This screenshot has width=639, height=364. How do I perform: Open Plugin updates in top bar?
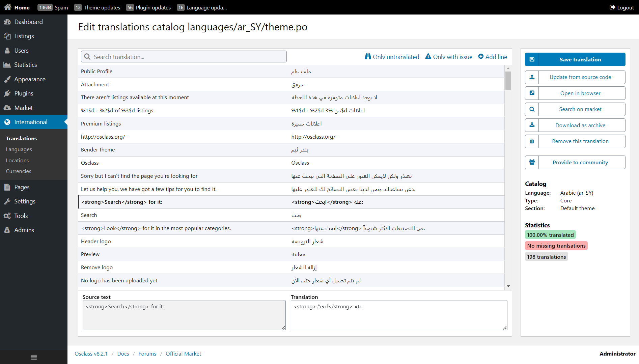[148, 7]
